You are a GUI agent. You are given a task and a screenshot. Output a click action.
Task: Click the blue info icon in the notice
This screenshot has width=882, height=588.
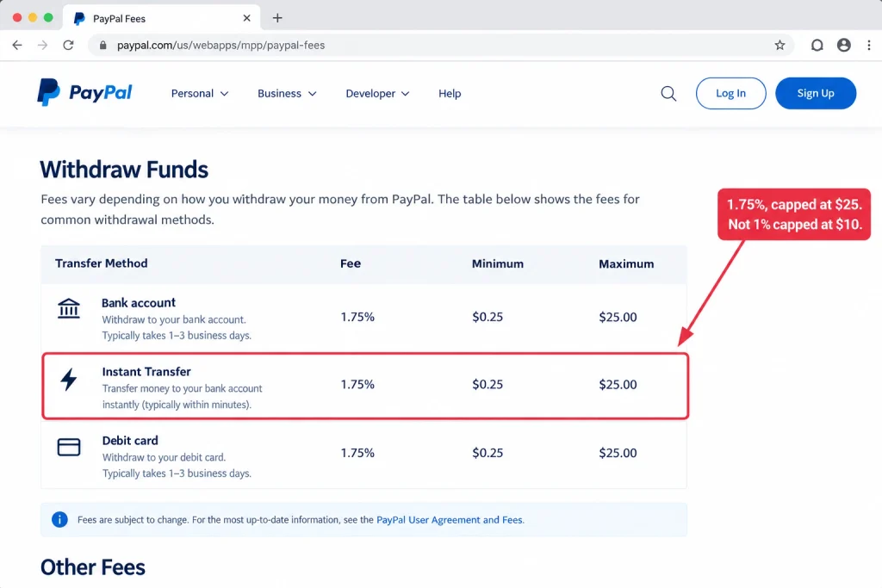click(x=59, y=519)
